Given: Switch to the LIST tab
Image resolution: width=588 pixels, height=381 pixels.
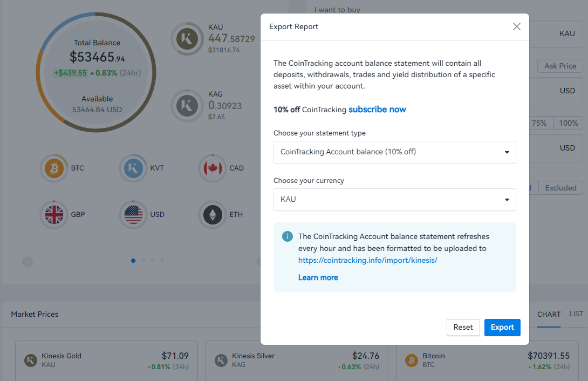Looking at the screenshot, I should click(576, 314).
